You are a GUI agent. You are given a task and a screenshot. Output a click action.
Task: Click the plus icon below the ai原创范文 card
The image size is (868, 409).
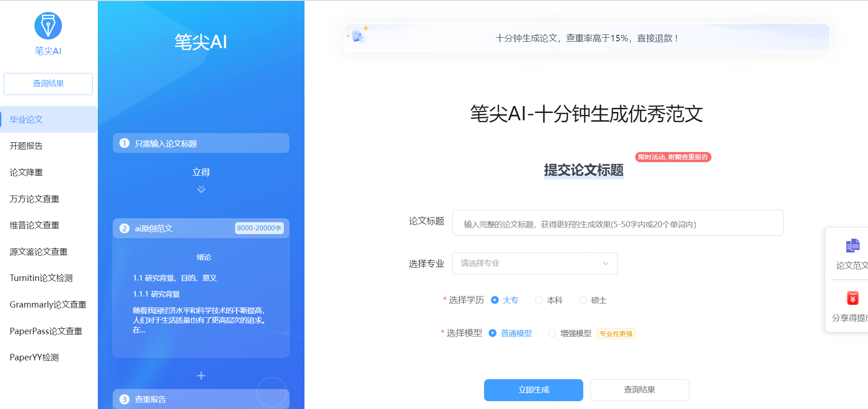[201, 375]
